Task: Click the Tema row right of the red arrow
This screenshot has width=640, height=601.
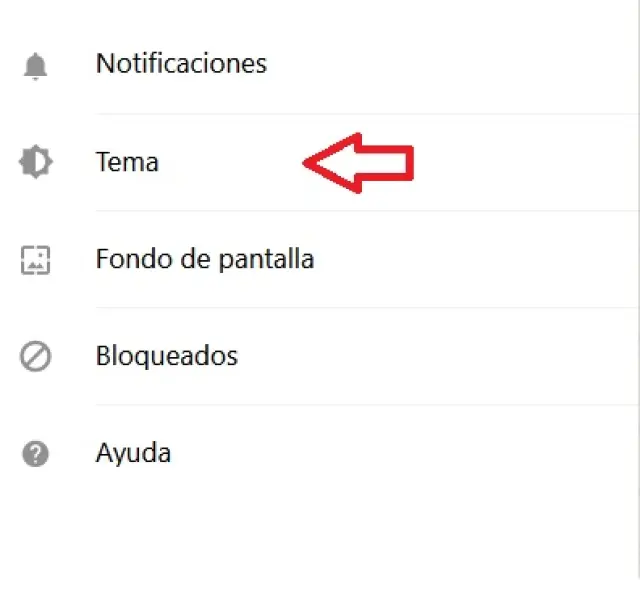Action: tap(524, 162)
